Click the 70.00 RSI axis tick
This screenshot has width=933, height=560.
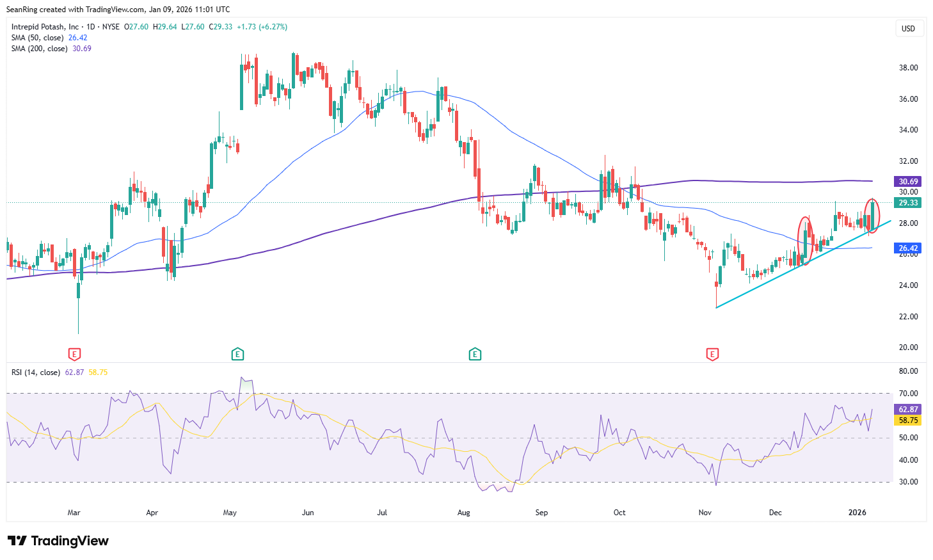pyautogui.click(x=909, y=394)
